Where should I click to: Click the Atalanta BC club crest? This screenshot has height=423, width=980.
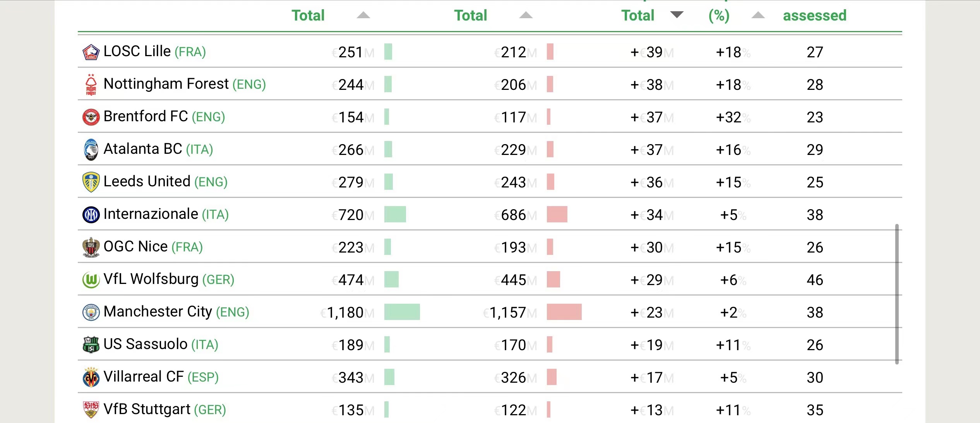click(91, 150)
